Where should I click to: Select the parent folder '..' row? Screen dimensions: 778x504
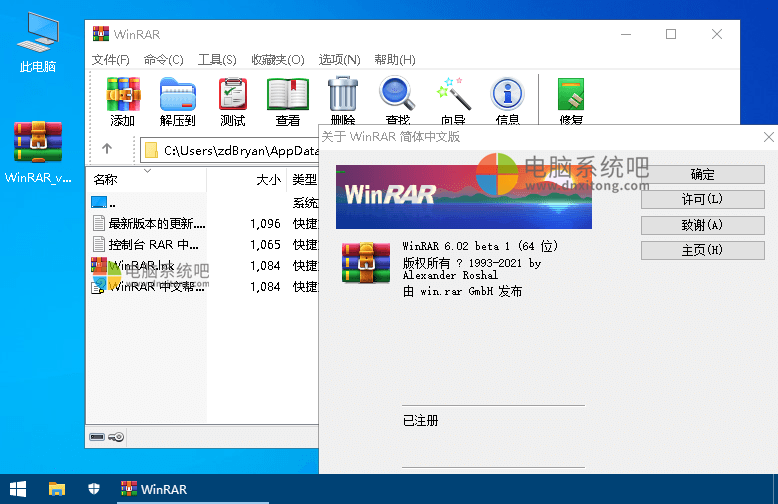tap(204, 202)
